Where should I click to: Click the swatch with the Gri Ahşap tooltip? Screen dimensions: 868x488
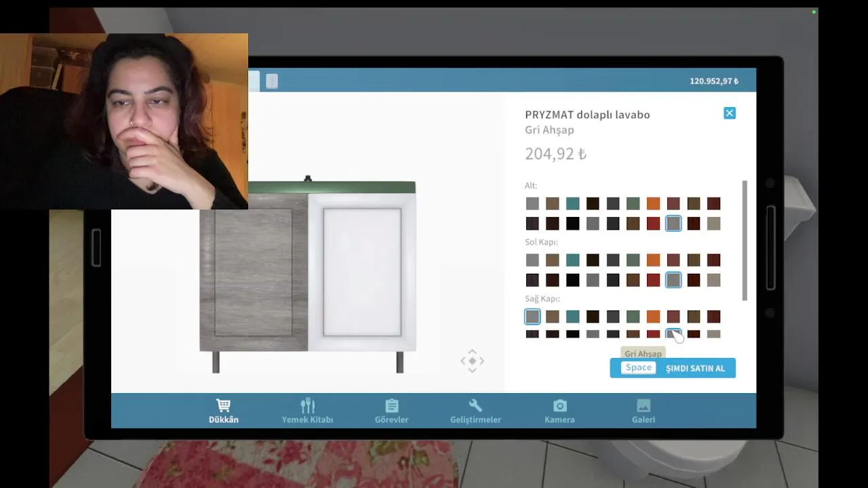click(673, 333)
